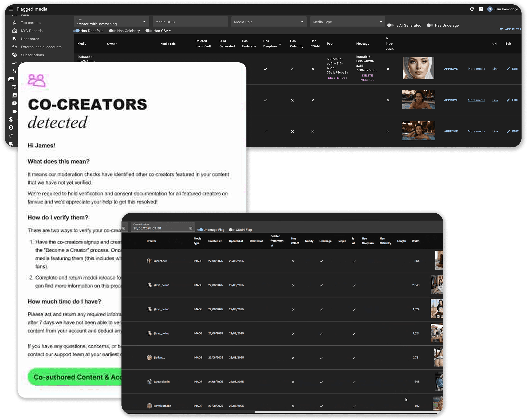Enable the Has Celebrity toggle

click(112, 31)
